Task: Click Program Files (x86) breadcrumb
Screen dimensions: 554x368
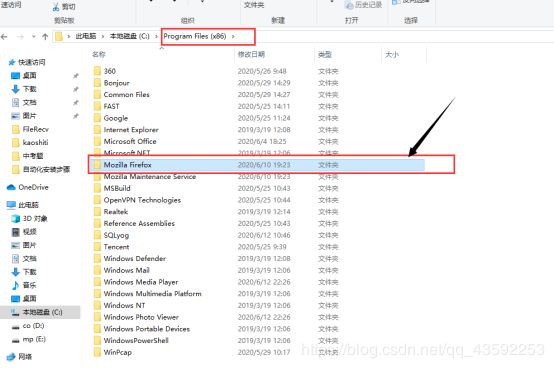Action: pos(195,36)
